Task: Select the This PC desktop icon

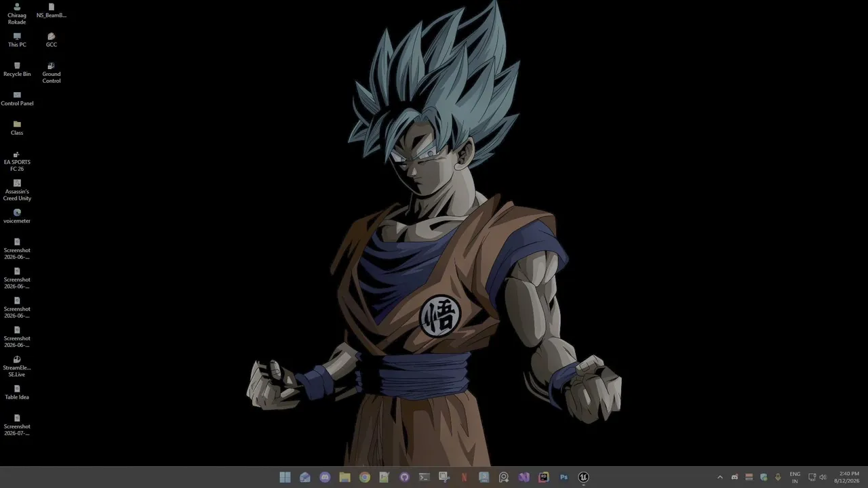Action: tap(17, 40)
